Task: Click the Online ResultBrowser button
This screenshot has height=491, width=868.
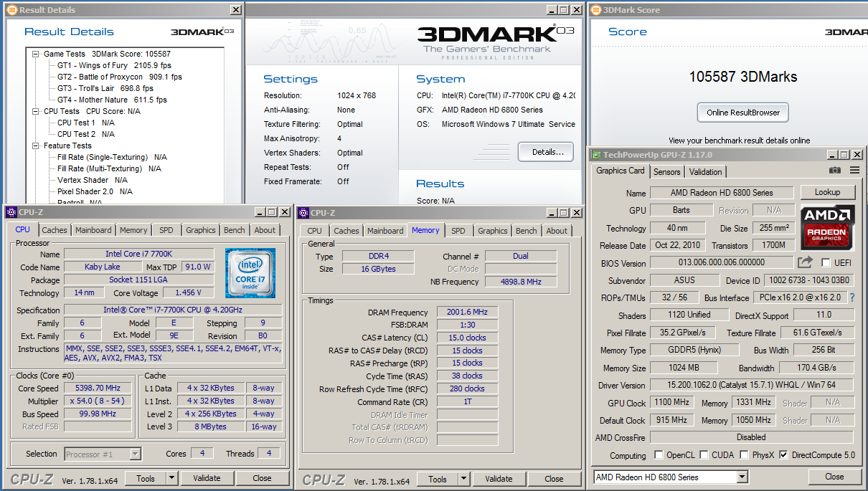Action: 743,113
